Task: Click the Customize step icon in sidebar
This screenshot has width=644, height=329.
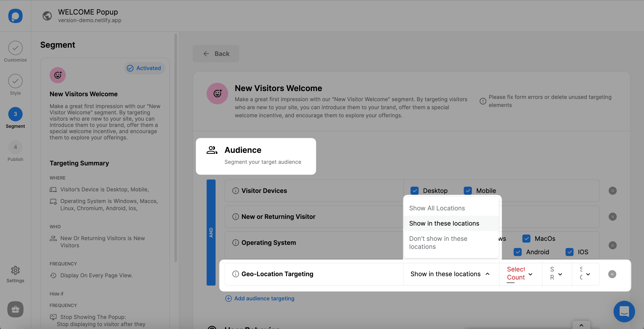Action: [15, 48]
